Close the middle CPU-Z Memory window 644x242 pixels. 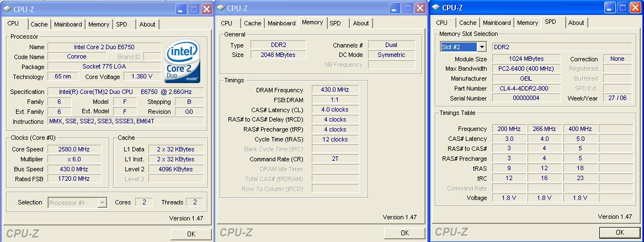tap(421, 8)
